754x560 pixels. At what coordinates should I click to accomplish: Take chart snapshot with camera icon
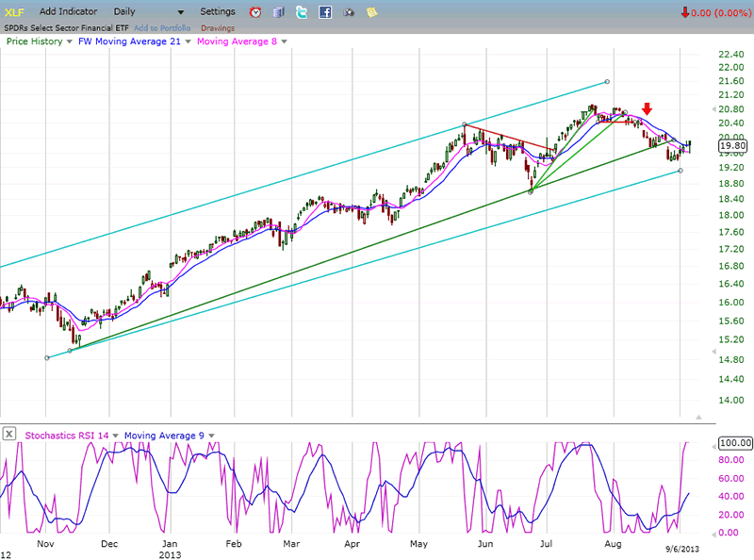[349, 12]
